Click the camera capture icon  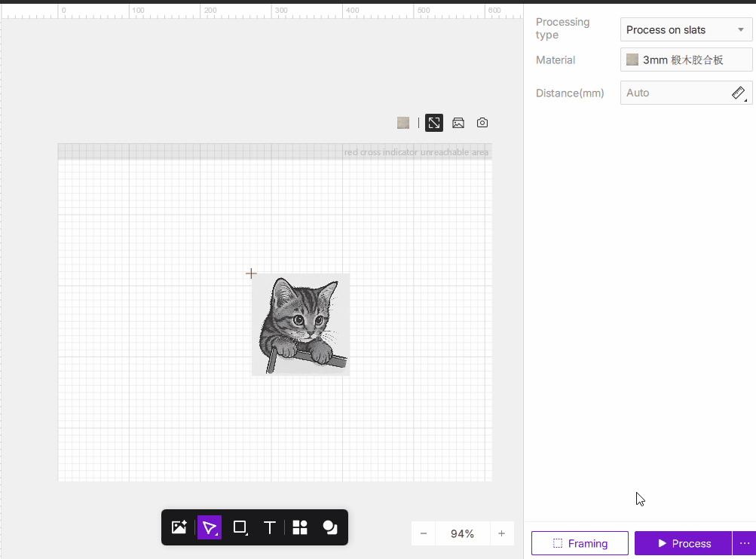coord(482,123)
